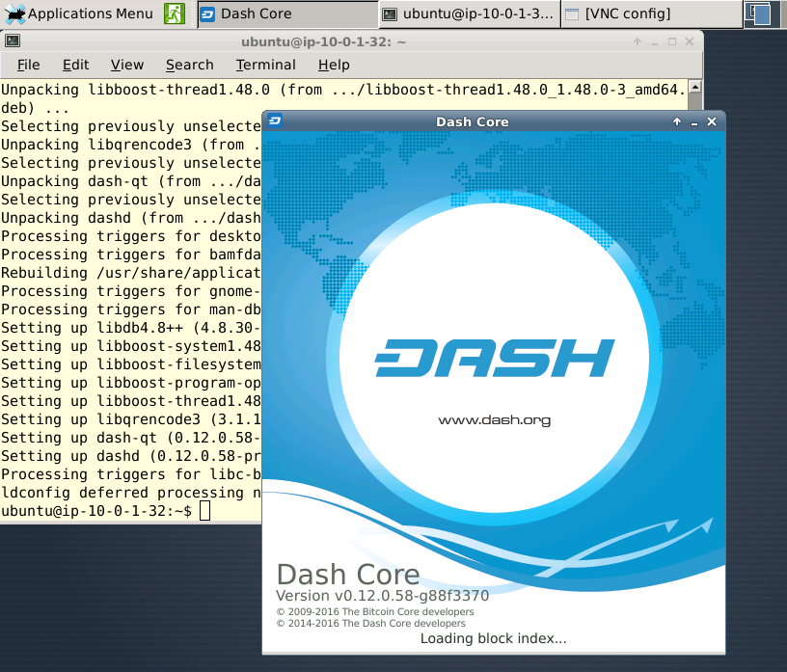
Task: Click the 'Processing triggers for deskto' line
Action: point(131,236)
